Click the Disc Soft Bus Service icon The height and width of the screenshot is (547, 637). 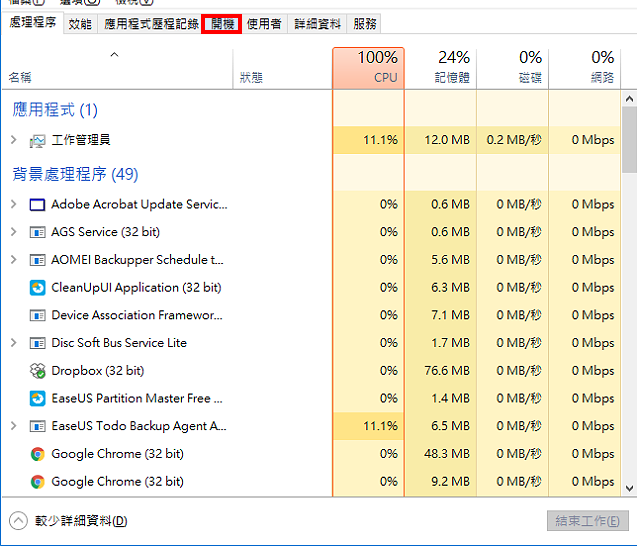[37, 343]
